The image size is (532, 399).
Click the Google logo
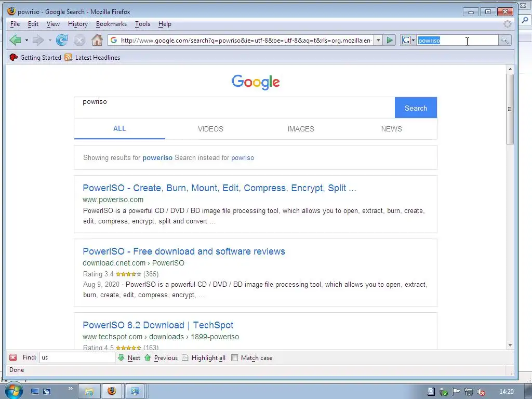click(256, 82)
